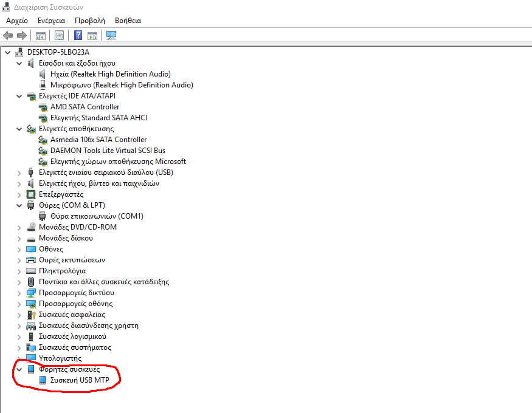Screen dimensions: 532x413
Task: Open the Αρχείο menu
Action: (x=17, y=21)
